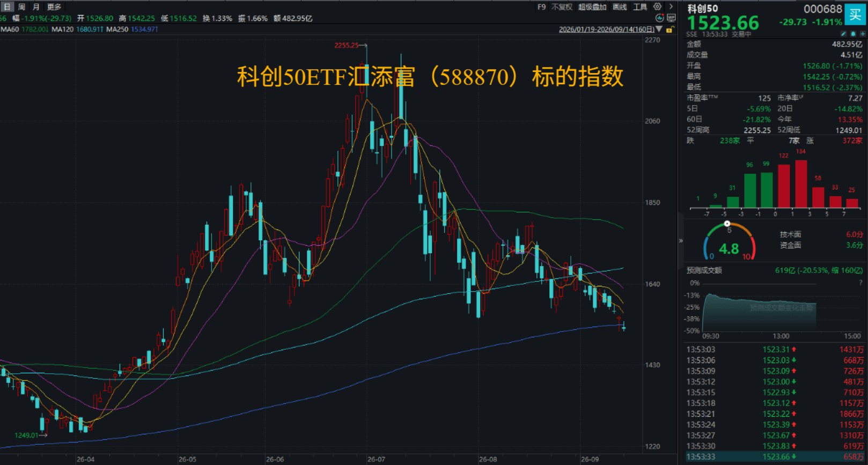Click the white knob on score gauge
This screenshot has height=465, width=868.
coord(727,224)
